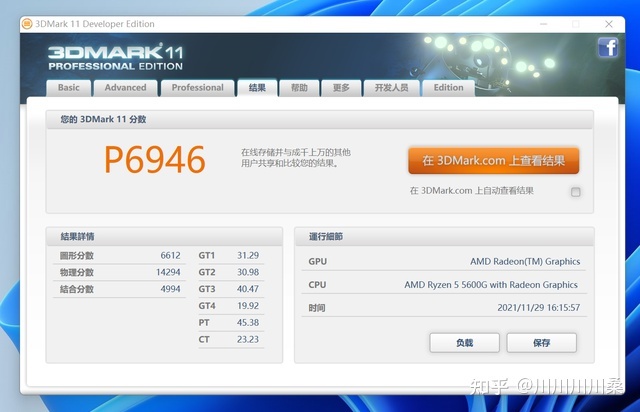
Task: Enable automatic viewing of results on 3DMark.com
Action: pos(576,192)
